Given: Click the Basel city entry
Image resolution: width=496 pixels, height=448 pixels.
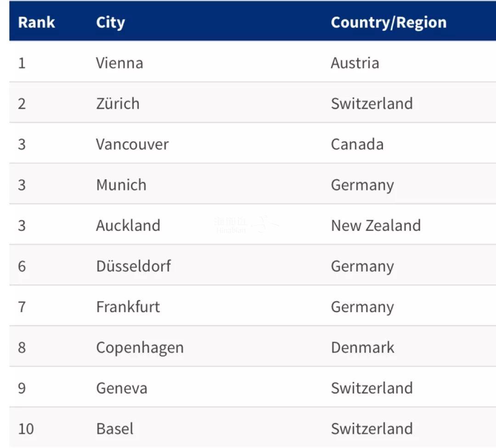Looking at the screenshot, I should tap(114, 429).
